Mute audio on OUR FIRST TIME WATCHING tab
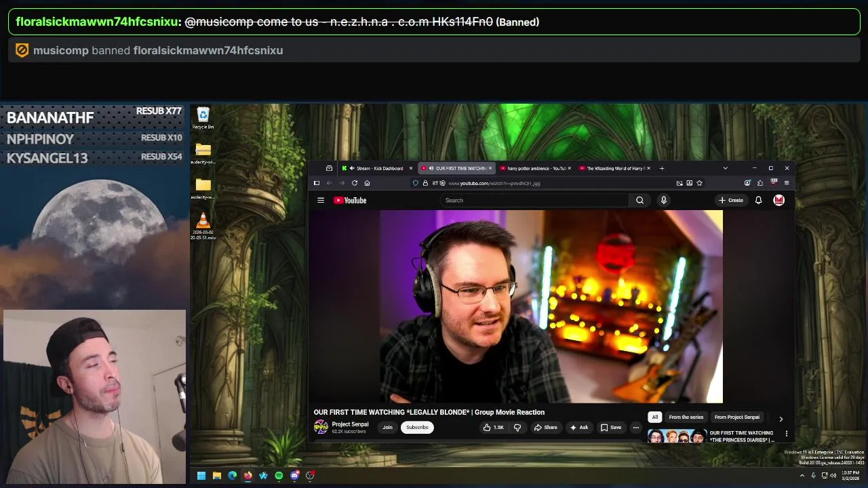Screen dimensions: 868x488 pos(431,168)
